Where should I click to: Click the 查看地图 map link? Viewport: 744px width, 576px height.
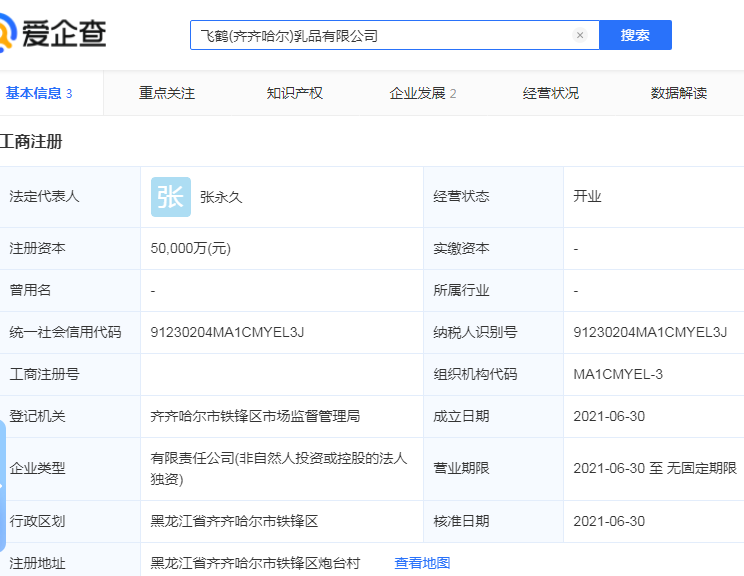coord(422,563)
